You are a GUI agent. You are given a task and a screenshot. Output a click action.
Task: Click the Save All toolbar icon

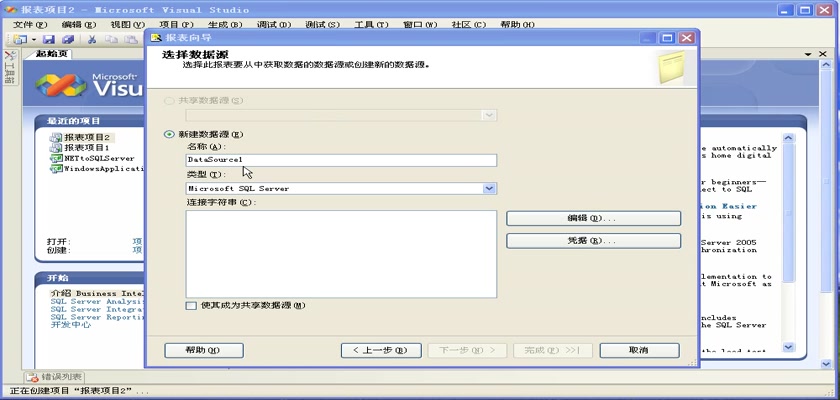[x=68, y=39]
